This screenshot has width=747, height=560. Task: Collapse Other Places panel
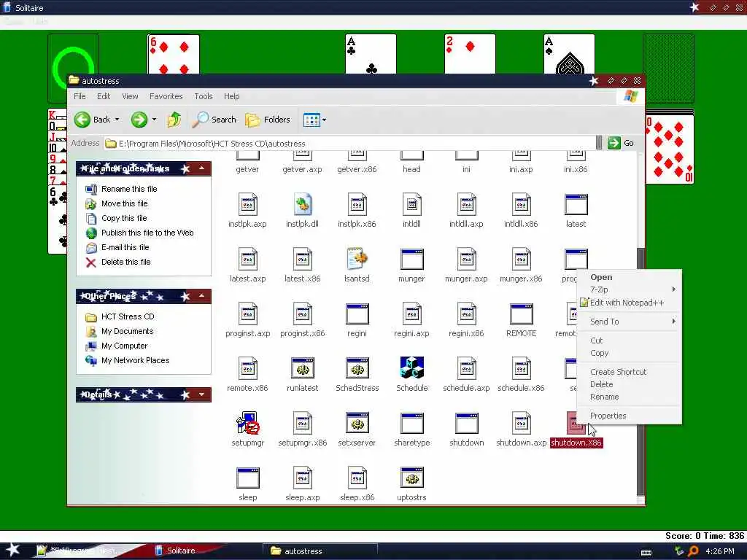click(202, 296)
